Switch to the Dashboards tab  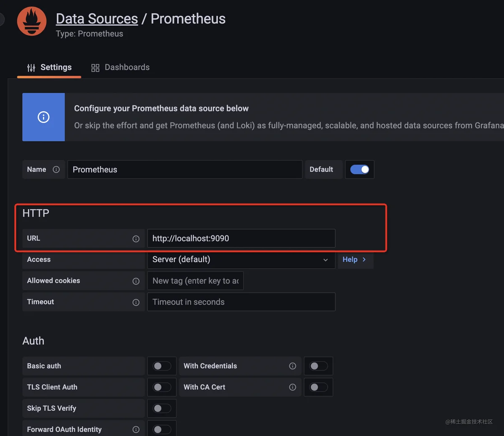[121, 68]
